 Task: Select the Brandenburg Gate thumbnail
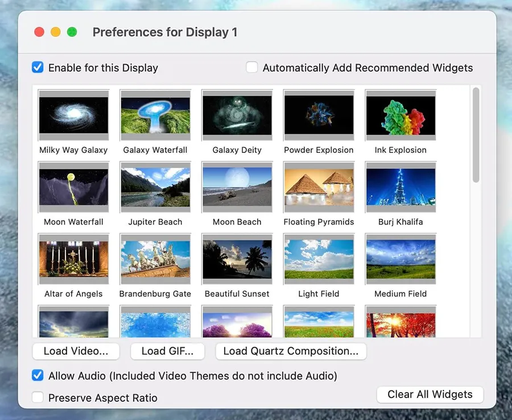[155, 259]
